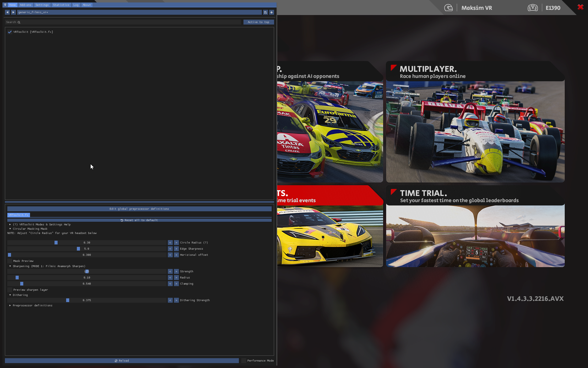Click the overlay collapse menu triangle icon
588x368 pixels.
pyautogui.click(x=5, y=5)
